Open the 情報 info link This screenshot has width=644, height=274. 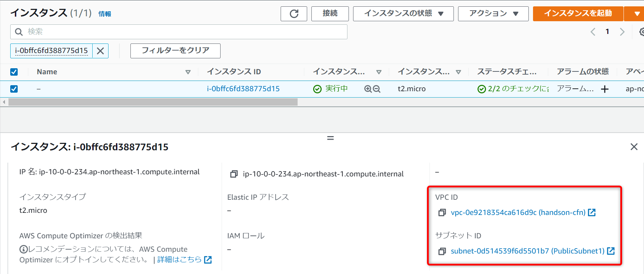105,14
